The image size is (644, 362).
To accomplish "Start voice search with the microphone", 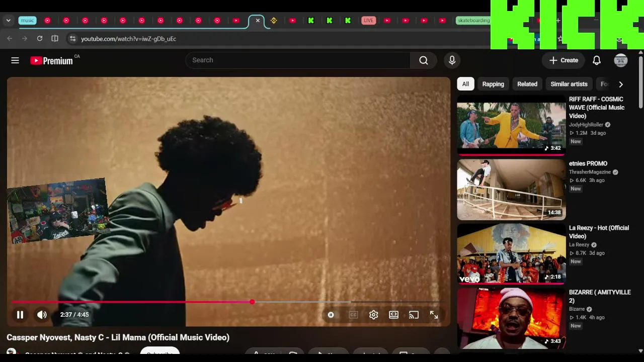I will tap(452, 60).
